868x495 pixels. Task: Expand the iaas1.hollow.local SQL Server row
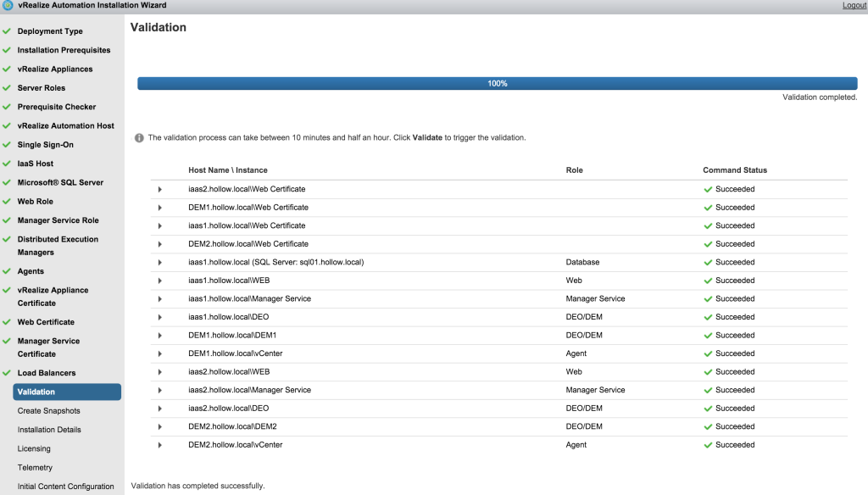(x=159, y=263)
